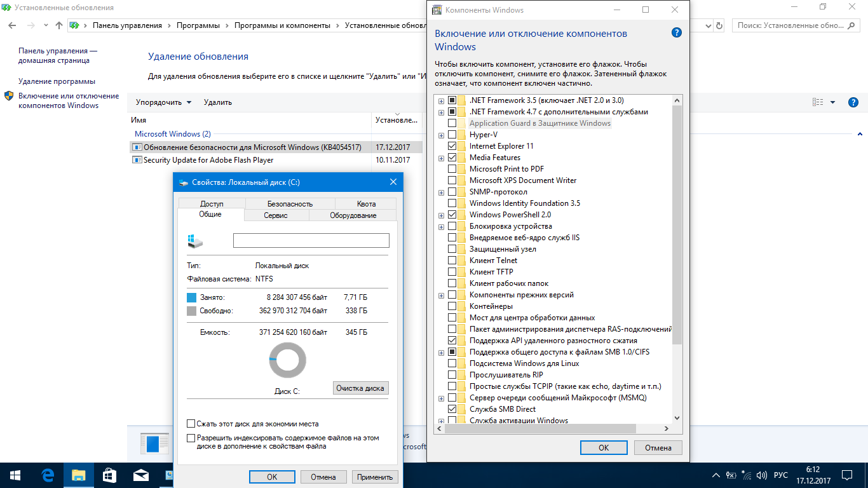Click the search box 'Поиск: Установленные обновления'
Viewport: 868px width, 488px height.
[x=796, y=25]
